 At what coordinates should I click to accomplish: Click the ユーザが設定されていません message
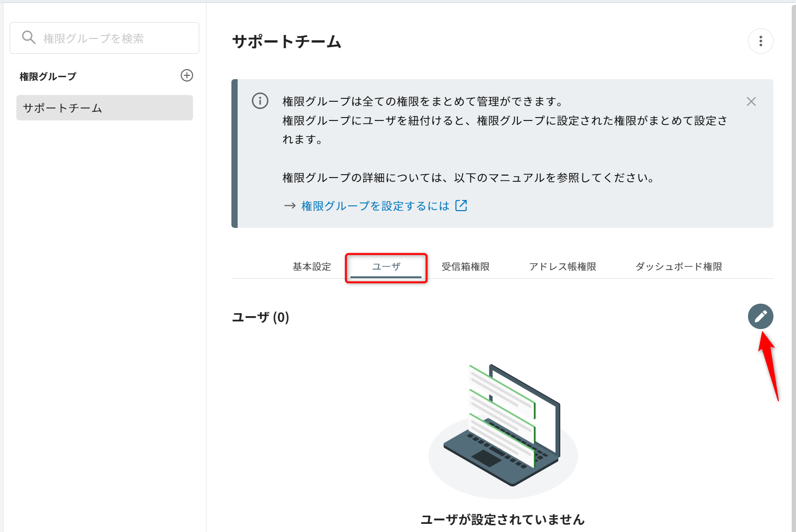[502, 520]
